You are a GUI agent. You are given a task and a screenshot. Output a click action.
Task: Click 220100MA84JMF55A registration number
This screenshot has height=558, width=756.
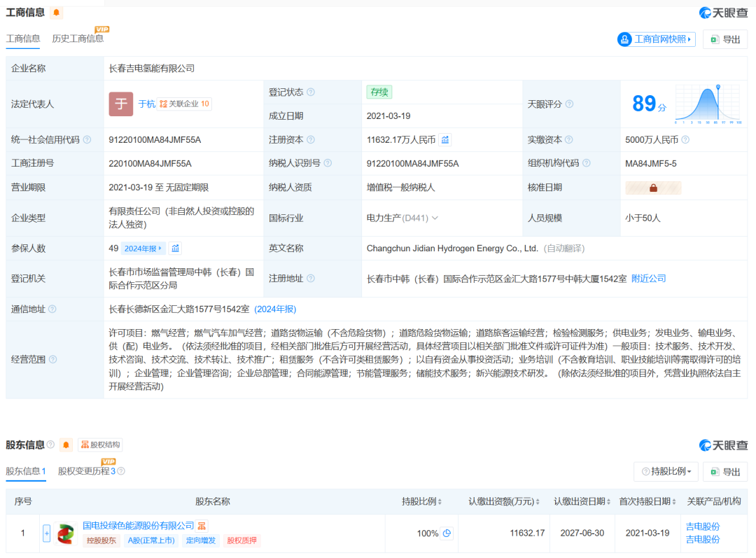[150, 164]
